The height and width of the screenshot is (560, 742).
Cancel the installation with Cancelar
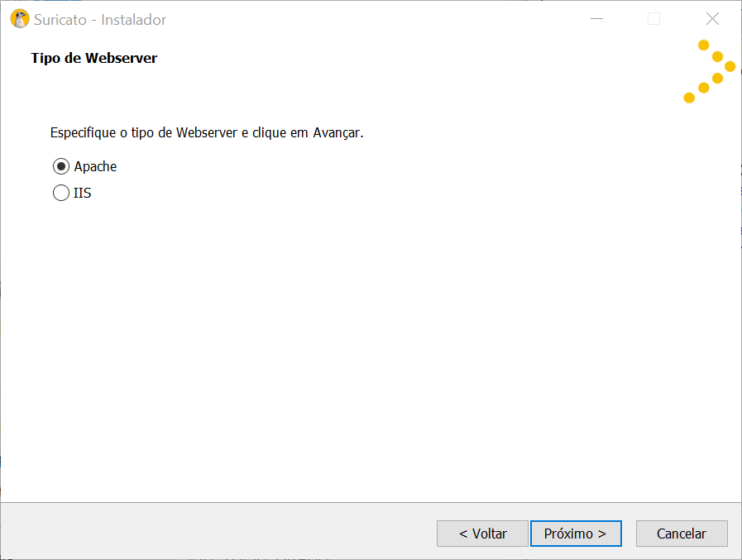tap(682, 534)
